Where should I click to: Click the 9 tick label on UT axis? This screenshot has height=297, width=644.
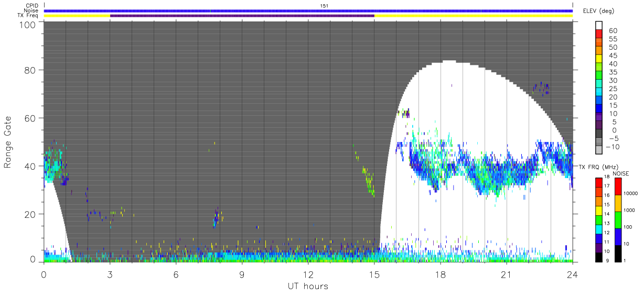click(242, 274)
